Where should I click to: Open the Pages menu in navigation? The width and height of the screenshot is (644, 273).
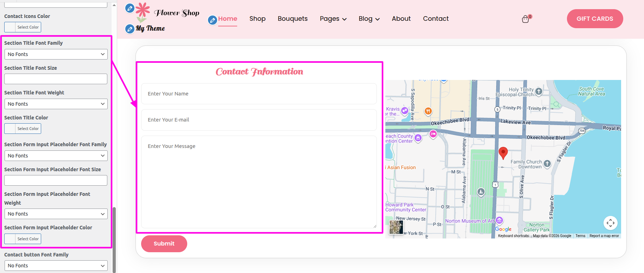pyautogui.click(x=333, y=19)
